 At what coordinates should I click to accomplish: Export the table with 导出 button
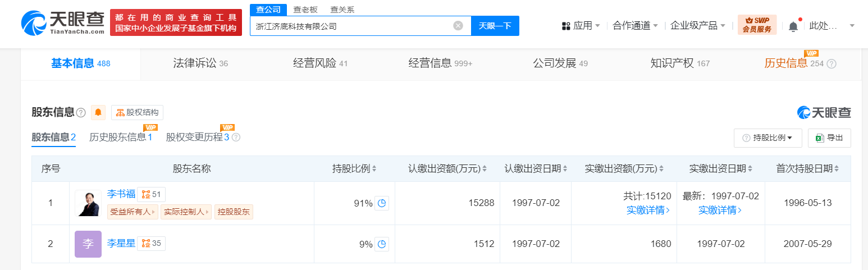click(829, 138)
